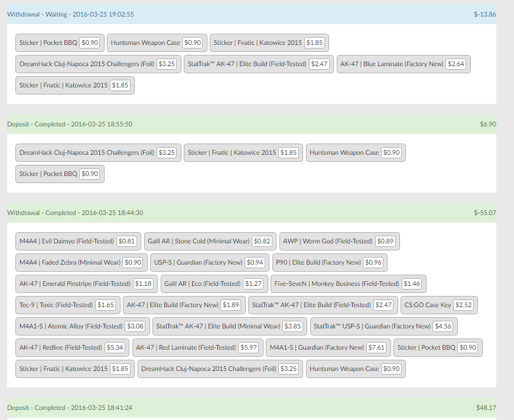
Task: Select Galil AR Eco (Field-Tested)
Action: [214, 284]
